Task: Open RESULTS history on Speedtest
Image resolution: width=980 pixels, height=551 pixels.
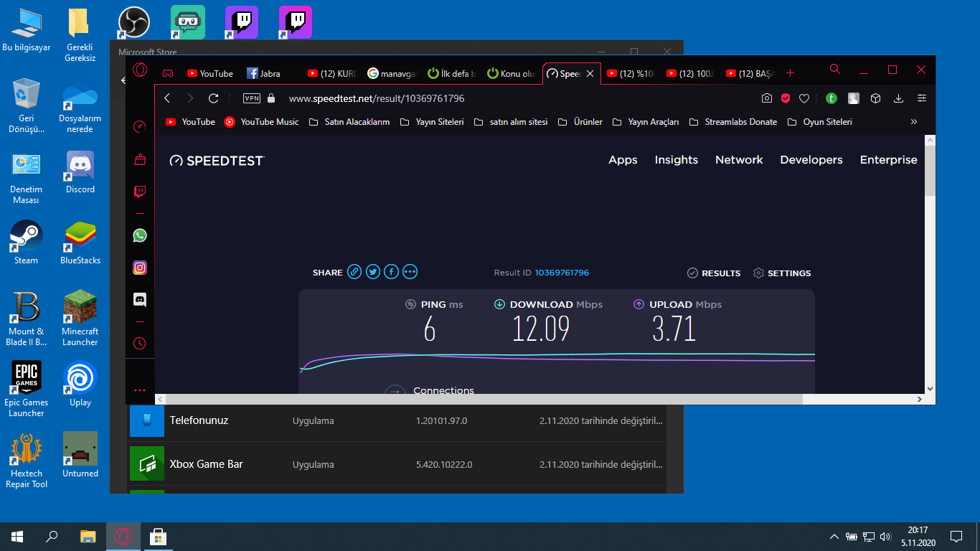Action: click(714, 273)
